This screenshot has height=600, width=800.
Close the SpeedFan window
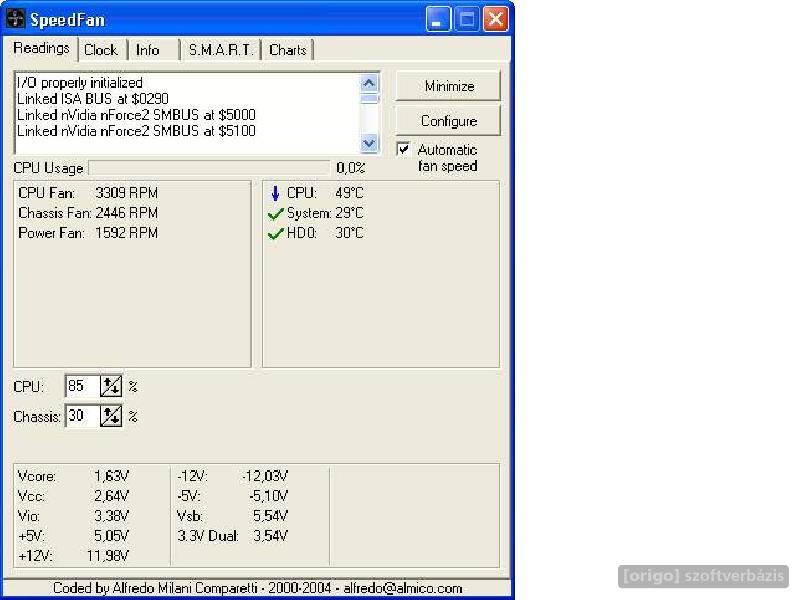[x=495, y=19]
